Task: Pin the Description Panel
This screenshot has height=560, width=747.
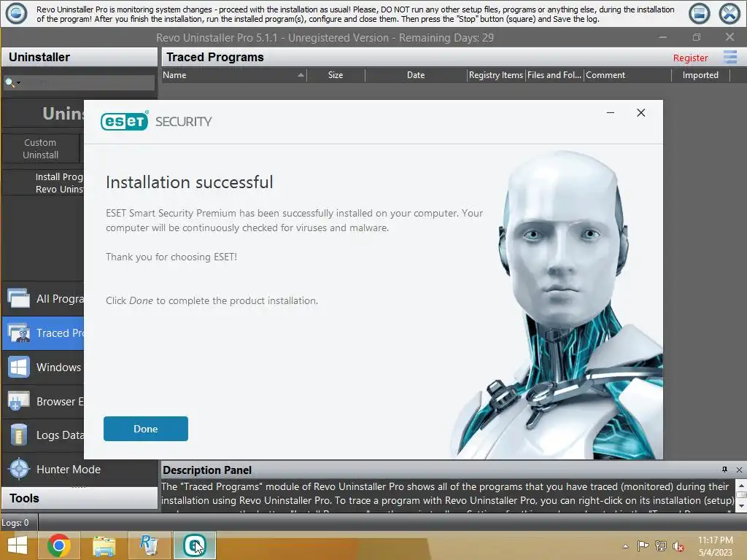Action: point(724,470)
